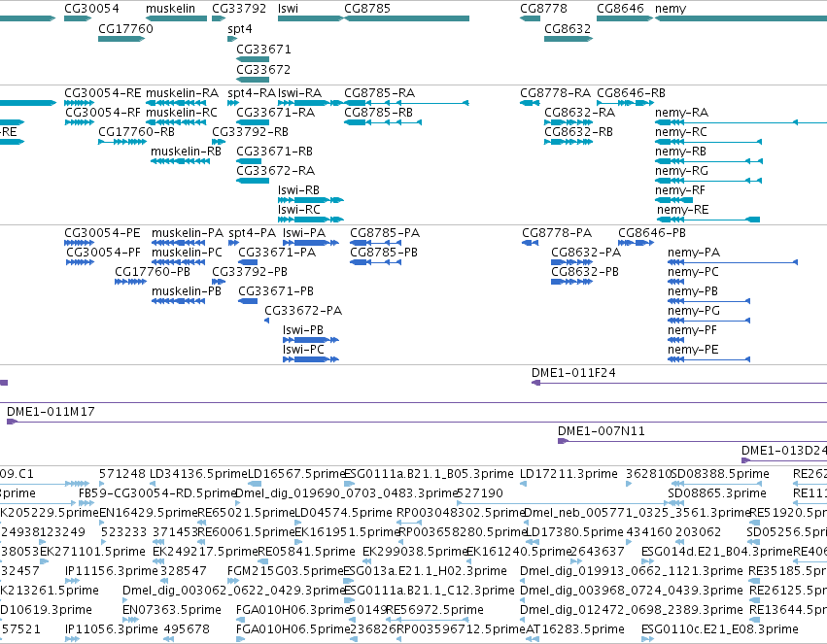Image resolution: width=827 pixels, height=644 pixels.
Task: Click EST LD16567.5prime
Action: tap(295, 474)
